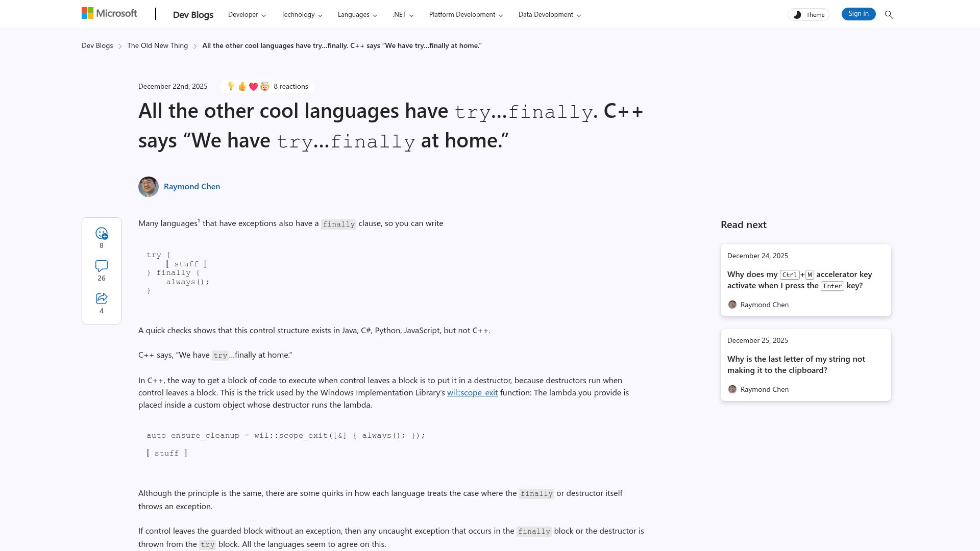Expand the Languages dropdown
Viewport: 980px width, 551px height.
pos(357,15)
